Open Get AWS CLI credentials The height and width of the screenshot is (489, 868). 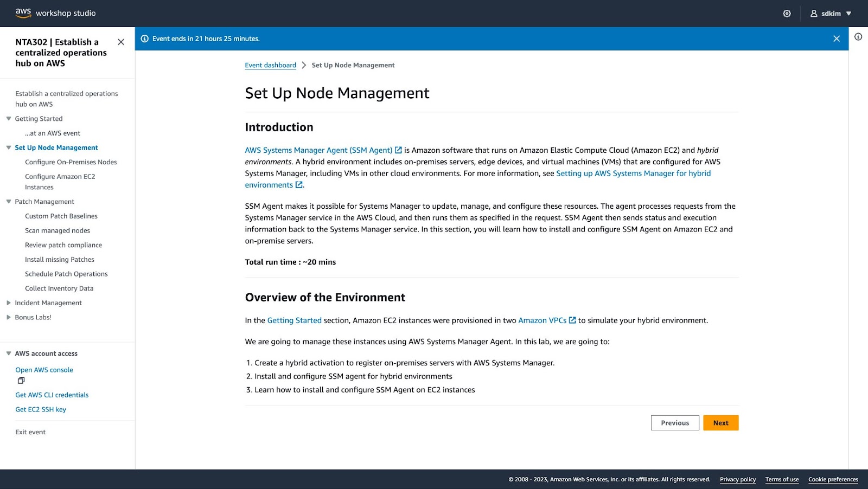pyautogui.click(x=52, y=395)
